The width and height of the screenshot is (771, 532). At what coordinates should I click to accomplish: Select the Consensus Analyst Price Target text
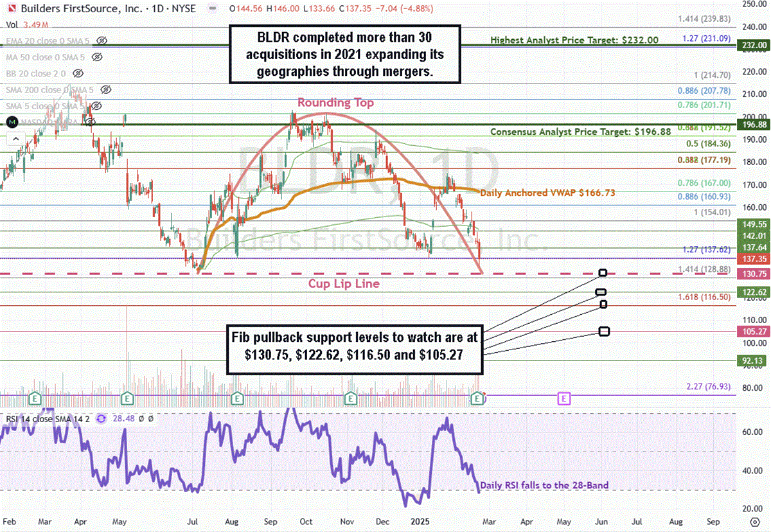580,131
